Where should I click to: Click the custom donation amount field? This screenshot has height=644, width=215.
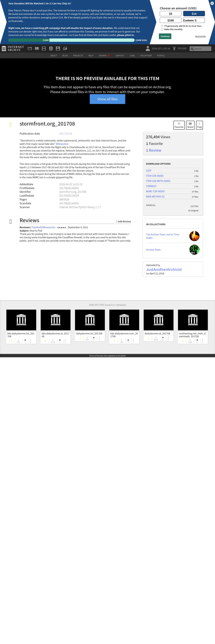[x=201, y=20]
